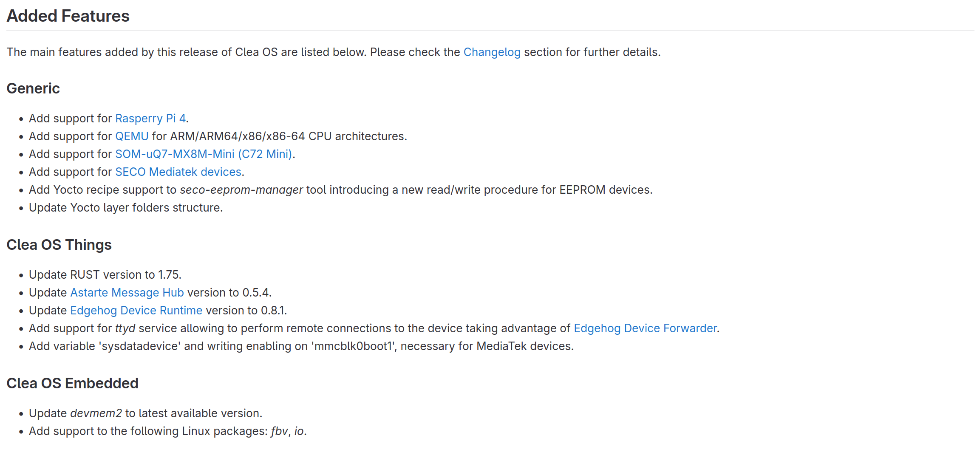Click the italic devmem2 text
Image resolution: width=980 pixels, height=458 pixels.
(x=96, y=413)
